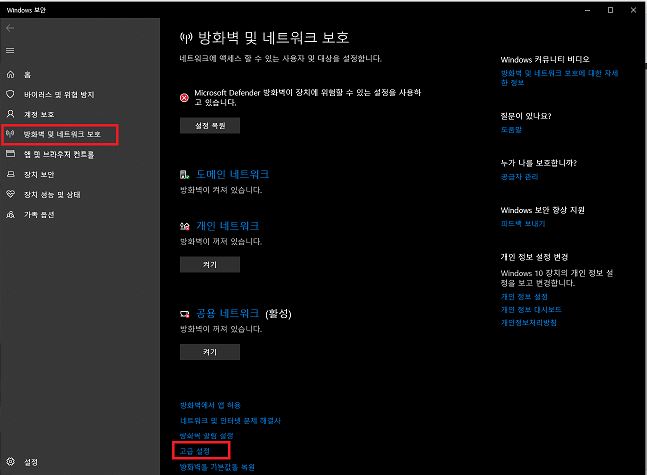Open the 공용 네트워크 link
Image resolution: width=647 pixels, height=475 pixels.
pyautogui.click(x=227, y=313)
